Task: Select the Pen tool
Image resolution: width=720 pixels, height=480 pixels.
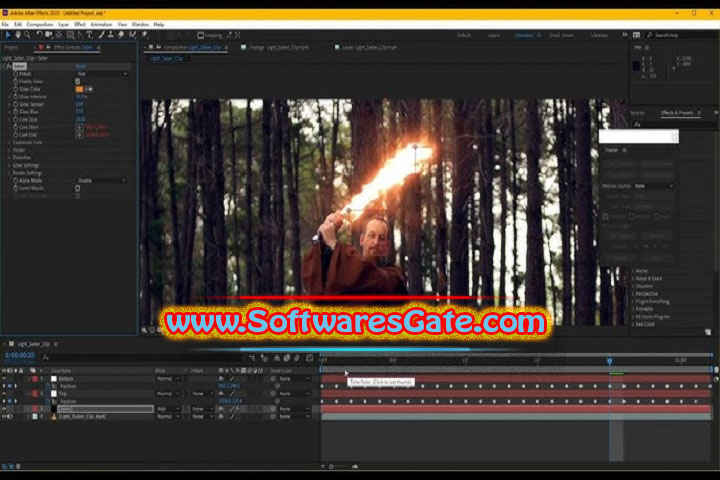Action: pyautogui.click(x=80, y=35)
